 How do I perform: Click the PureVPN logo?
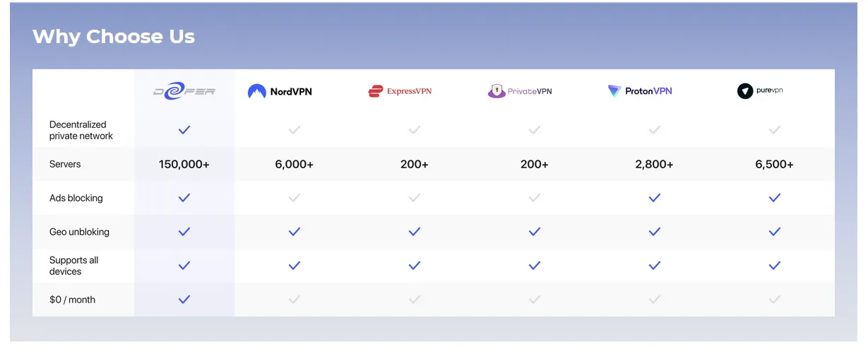coord(760,90)
